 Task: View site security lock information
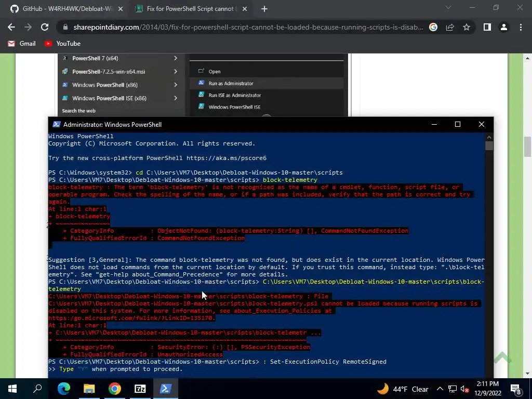pyautogui.click(x=65, y=27)
